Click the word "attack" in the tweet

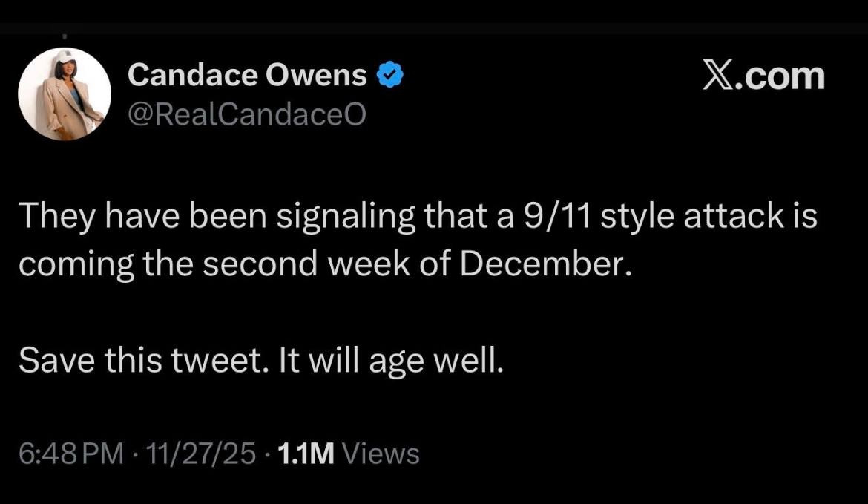[x=728, y=217]
